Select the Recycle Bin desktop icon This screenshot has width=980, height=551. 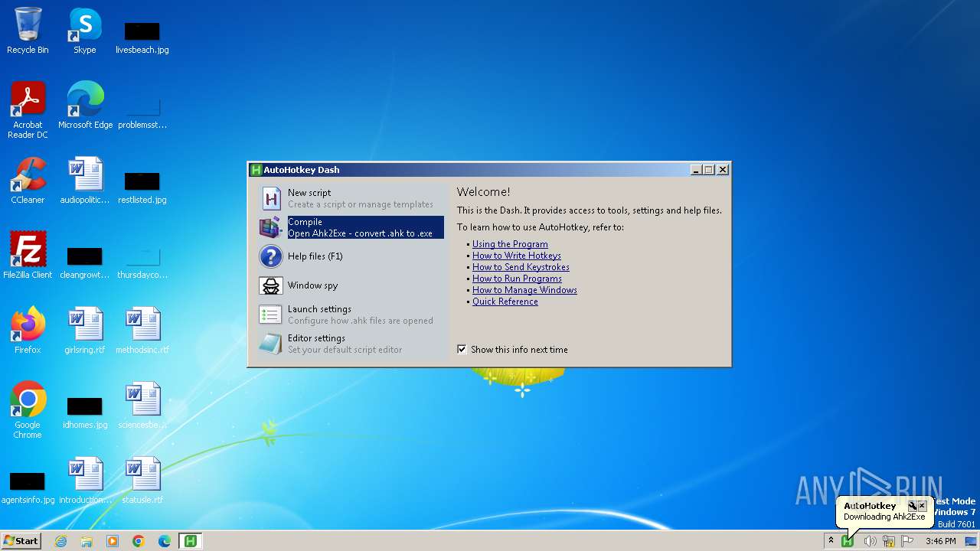(28, 31)
